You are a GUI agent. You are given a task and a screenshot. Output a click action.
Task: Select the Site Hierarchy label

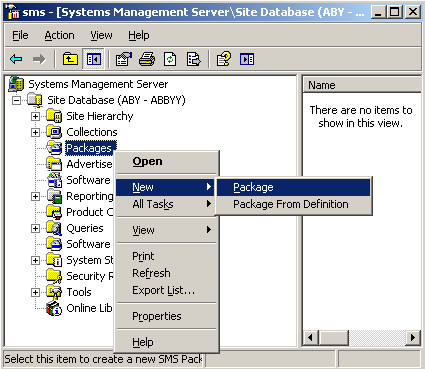pyautogui.click(x=100, y=116)
